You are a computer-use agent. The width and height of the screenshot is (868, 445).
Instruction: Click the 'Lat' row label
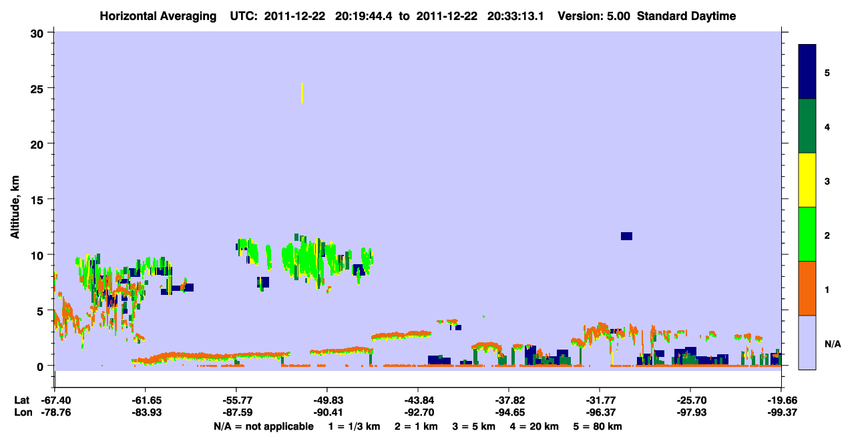point(22,400)
